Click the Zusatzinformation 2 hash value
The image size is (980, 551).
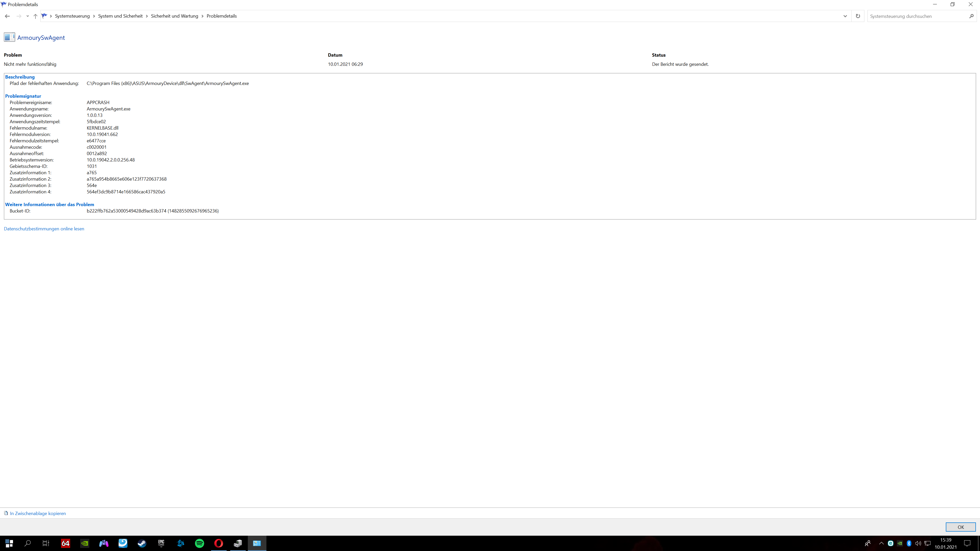127,179
